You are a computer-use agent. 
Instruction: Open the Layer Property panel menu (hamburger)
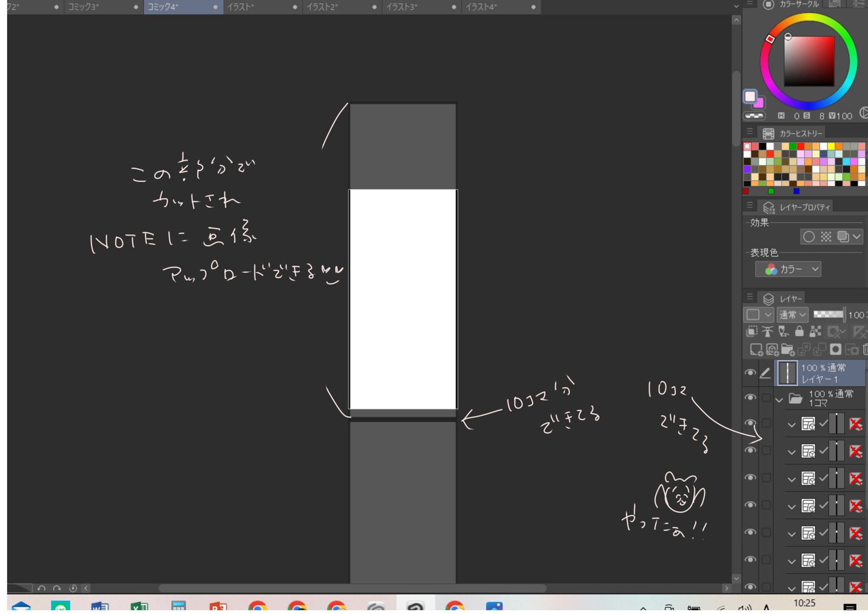749,206
